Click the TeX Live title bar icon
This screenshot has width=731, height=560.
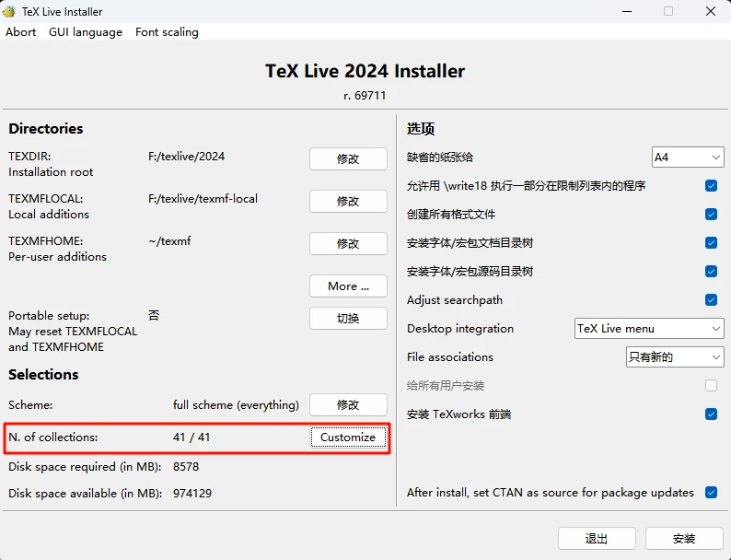(x=9, y=11)
